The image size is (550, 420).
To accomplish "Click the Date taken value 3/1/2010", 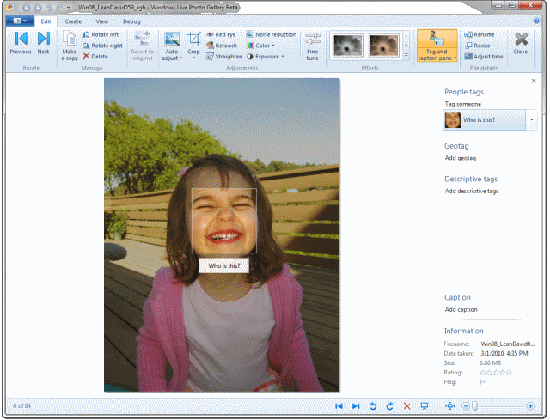I will coord(504,353).
